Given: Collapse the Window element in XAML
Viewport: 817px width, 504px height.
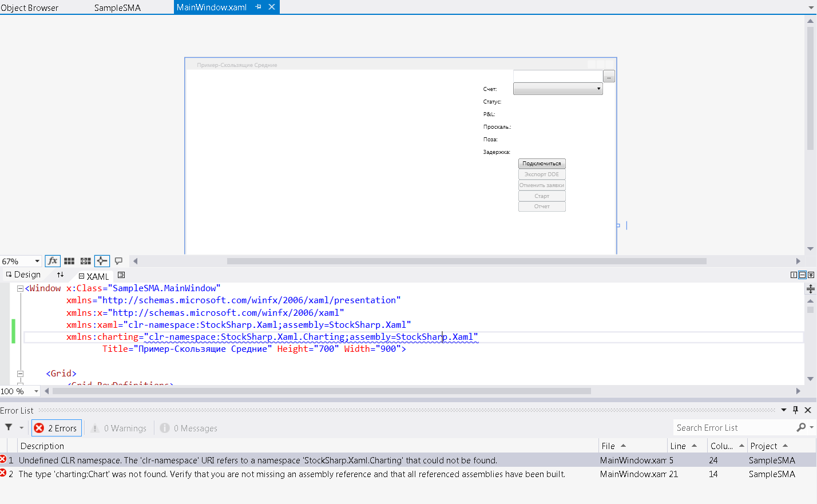Looking at the screenshot, I should [x=20, y=288].
